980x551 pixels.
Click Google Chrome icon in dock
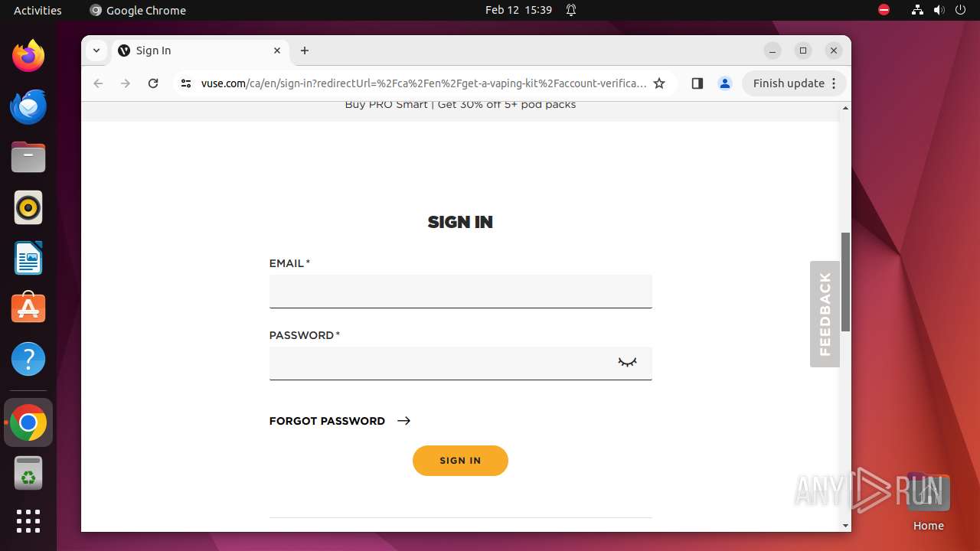click(x=28, y=422)
